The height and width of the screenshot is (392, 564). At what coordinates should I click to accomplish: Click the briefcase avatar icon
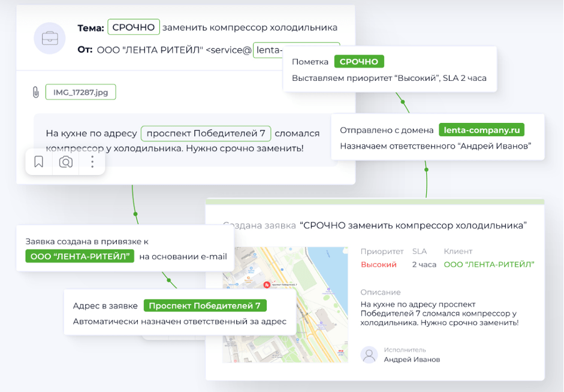[x=50, y=39]
